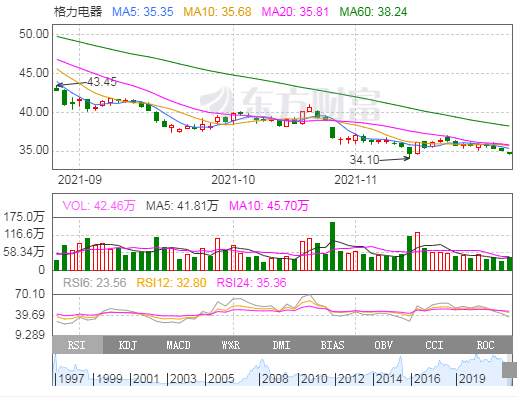Click the 43.45 high price annotation
The width and height of the screenshot is (517, 397).
[x=102, y=82]
